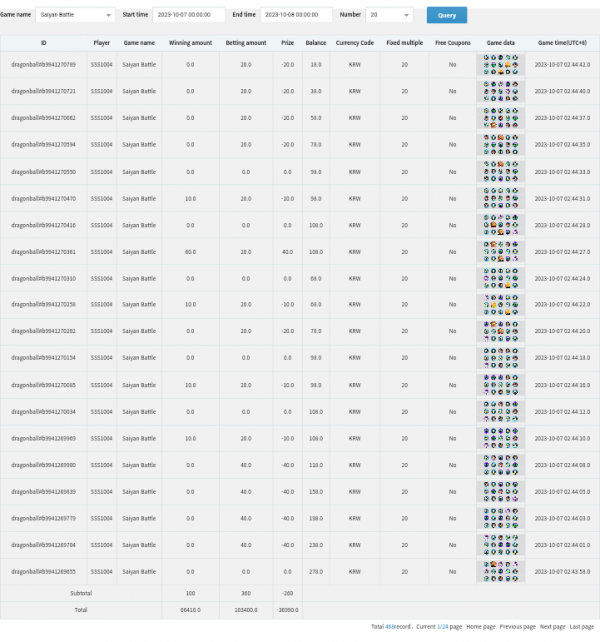The image size is (600, 642).
Task: Click winning amount 60.0 cell
Action: coord(190,252)
